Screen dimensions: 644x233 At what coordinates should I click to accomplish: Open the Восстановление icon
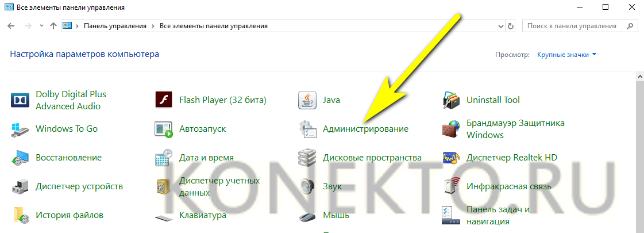(20, 158)
